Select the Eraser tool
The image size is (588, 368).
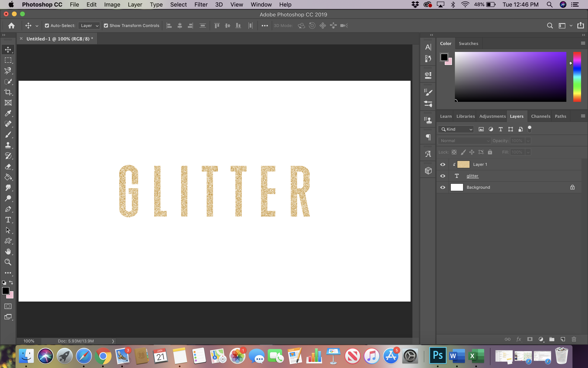click(8, 166)
